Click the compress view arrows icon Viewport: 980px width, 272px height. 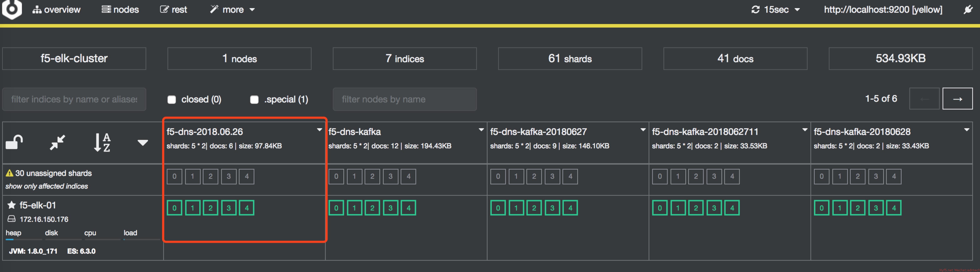point(57,142)
